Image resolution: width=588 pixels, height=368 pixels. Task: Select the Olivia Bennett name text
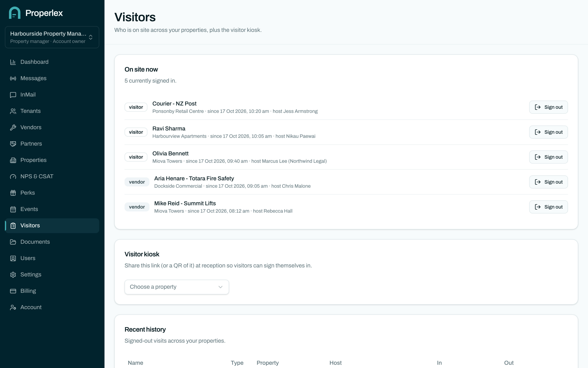(170, 154)
